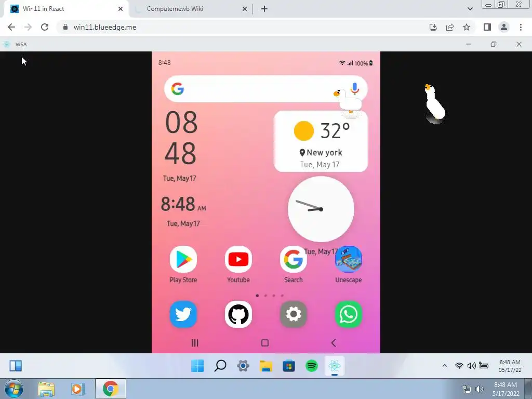532x399 pixels.
Task: Open the Windows 11 Start menu
Action: click(x=197, y=366)
